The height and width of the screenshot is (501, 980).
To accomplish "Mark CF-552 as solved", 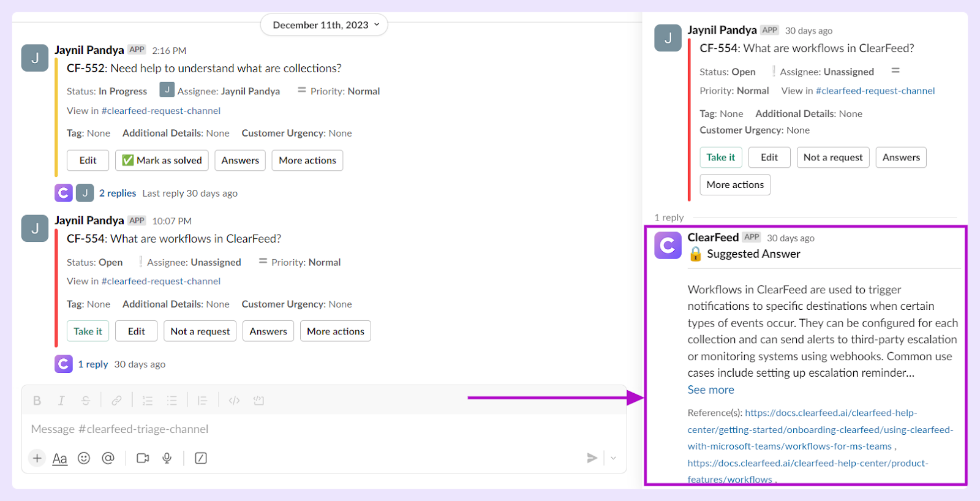I will pos(162,160).
